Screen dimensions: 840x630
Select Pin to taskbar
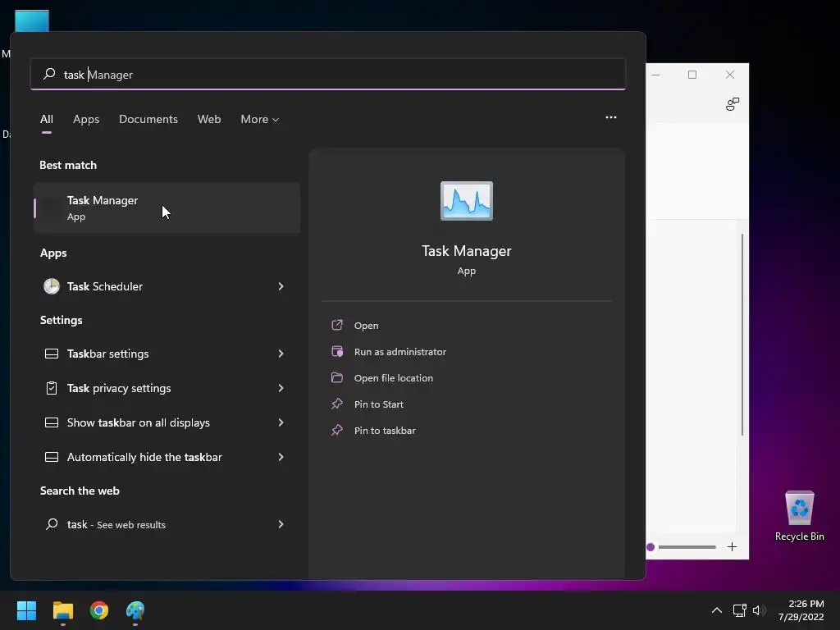pyautogui.click(x=385, y=430)
